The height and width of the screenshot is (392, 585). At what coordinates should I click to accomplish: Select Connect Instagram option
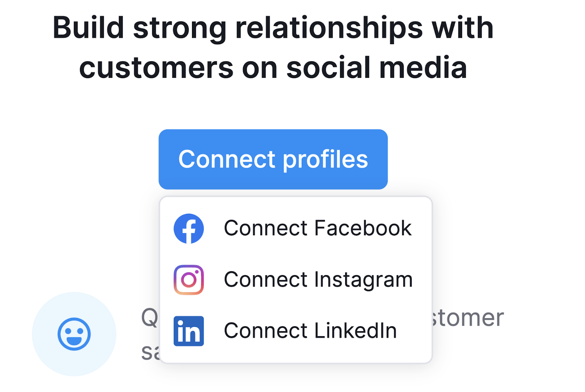tap(318, 279)
